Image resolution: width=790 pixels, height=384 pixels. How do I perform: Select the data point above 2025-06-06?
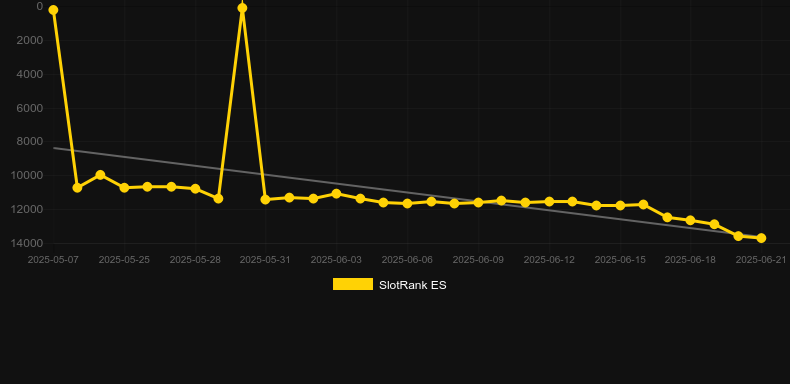[x=407, y=204]
